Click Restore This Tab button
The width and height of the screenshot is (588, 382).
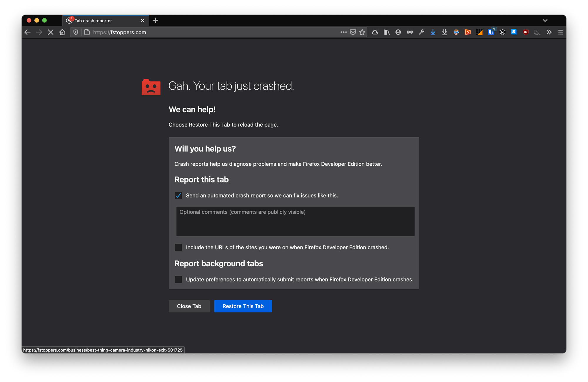tap(243, 306)
